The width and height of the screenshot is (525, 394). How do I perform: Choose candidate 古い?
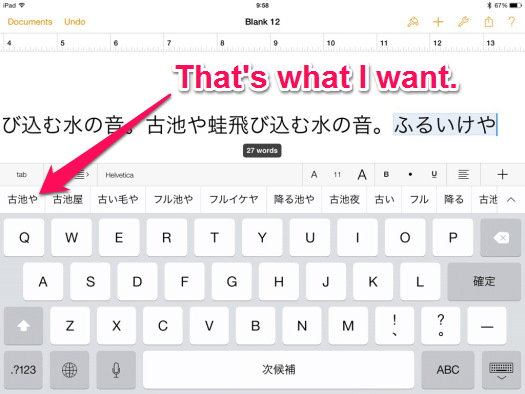[384, 200]
